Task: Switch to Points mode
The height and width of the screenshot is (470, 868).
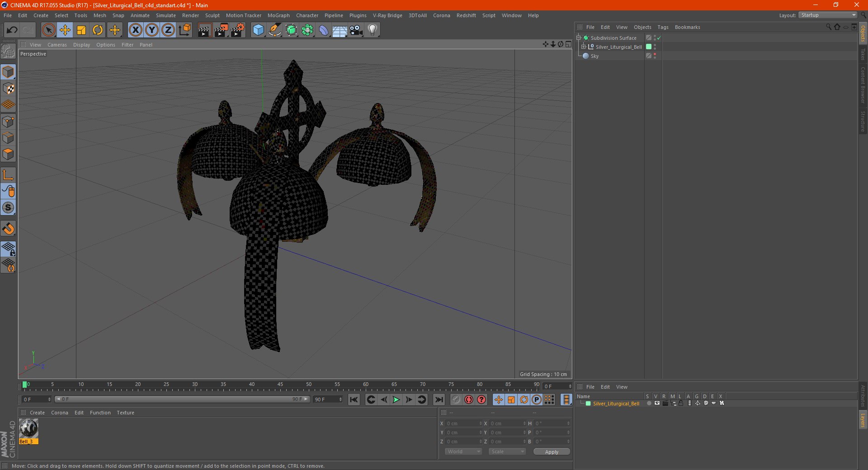Action: pos(8,122)
